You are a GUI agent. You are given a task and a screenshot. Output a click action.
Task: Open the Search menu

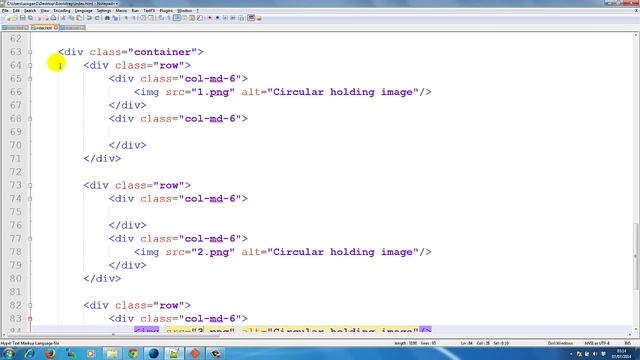[x=30, y=11]
